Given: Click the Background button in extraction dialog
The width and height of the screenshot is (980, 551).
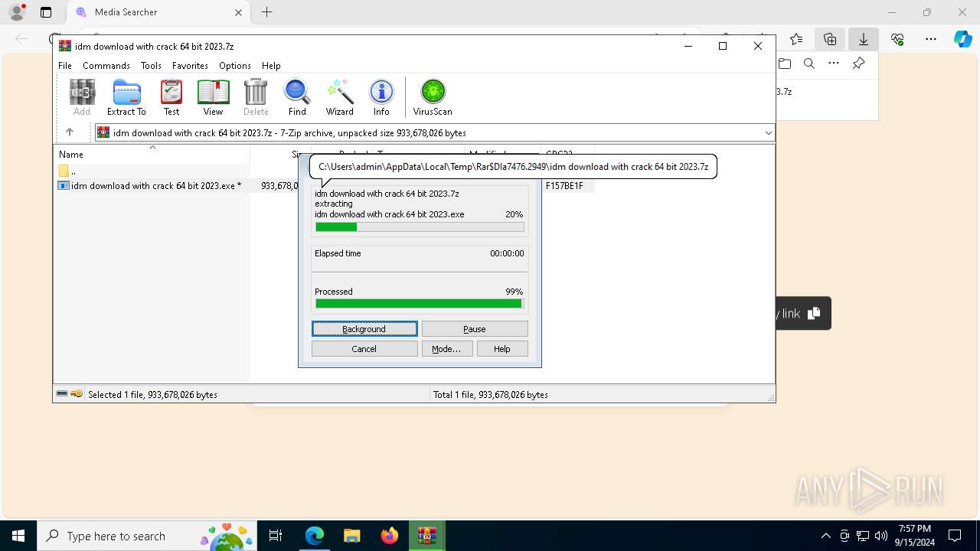Looking at the screenshot, I should pos(364,329).
